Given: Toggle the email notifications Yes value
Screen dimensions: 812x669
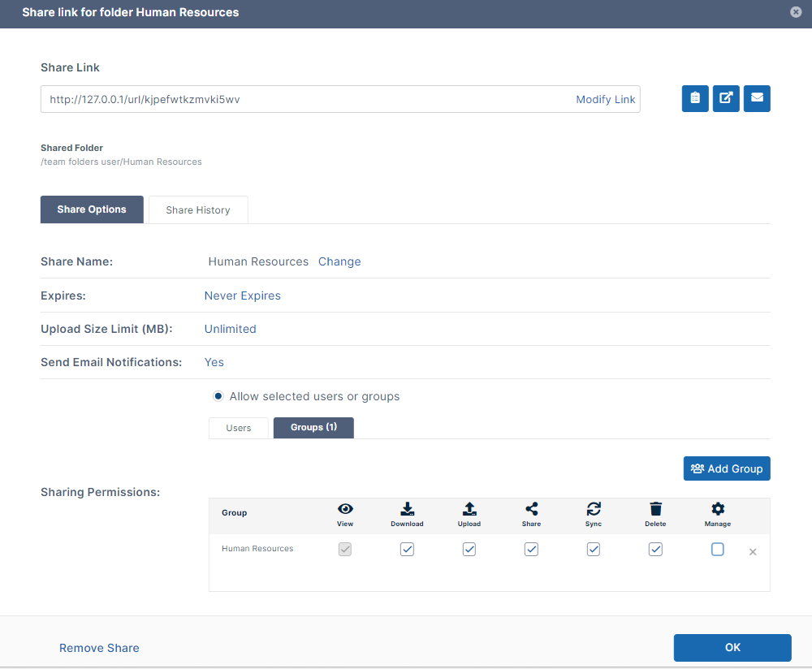Looking at the screenshot, I should pyautogui.click(x=214, y=362).
